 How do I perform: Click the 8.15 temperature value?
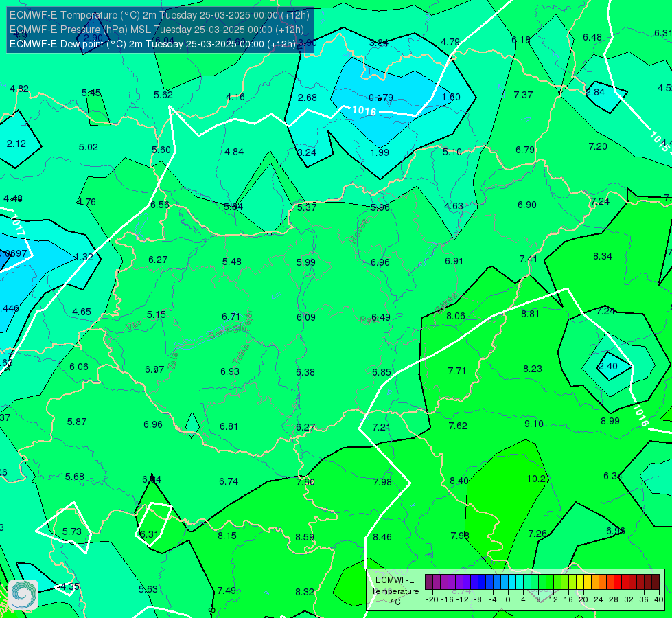click(x=227, y=536)
